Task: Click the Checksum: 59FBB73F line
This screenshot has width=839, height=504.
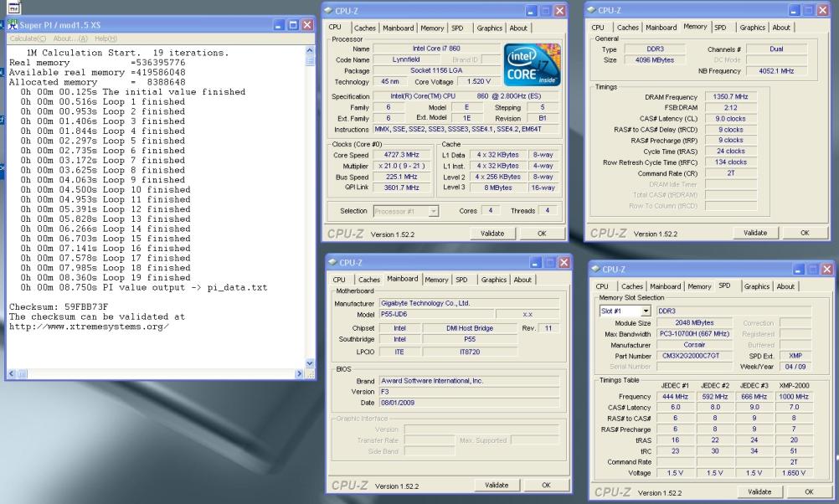Action: click(59, 307)
